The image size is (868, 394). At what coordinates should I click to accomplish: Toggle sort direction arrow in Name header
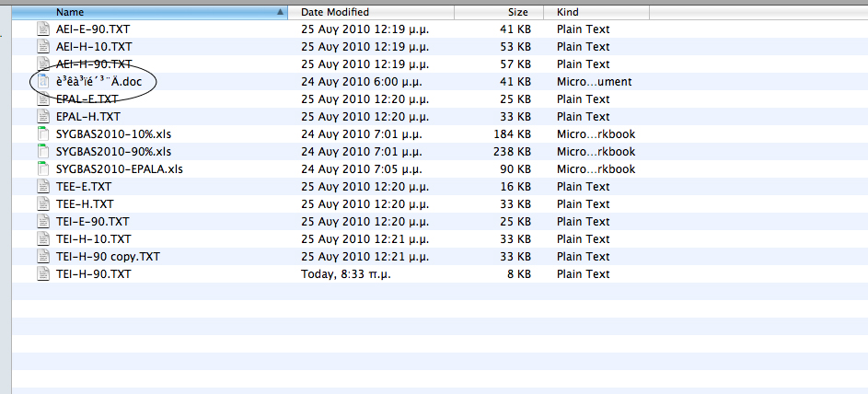coord(280,12)
